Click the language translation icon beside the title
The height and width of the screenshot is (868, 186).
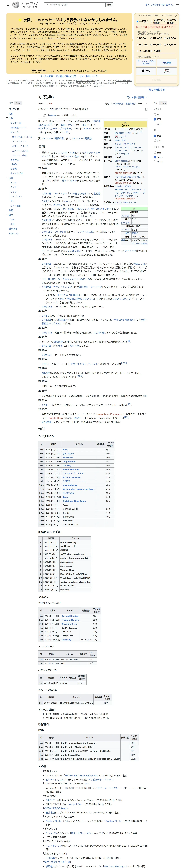click(128, 97)
